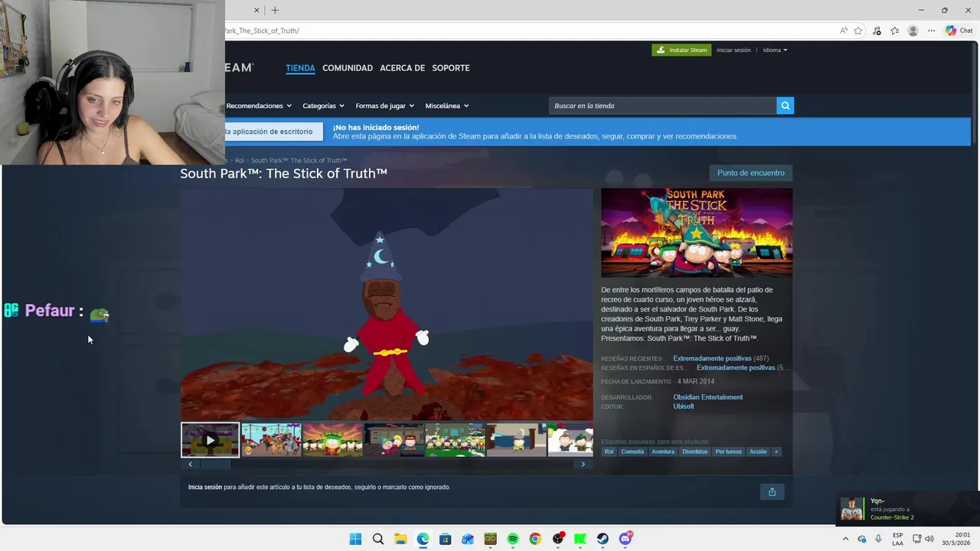Open Steam app from taskbar
Image resolution: width=980 pixels, height=551 pixels.
click(603, 539)
